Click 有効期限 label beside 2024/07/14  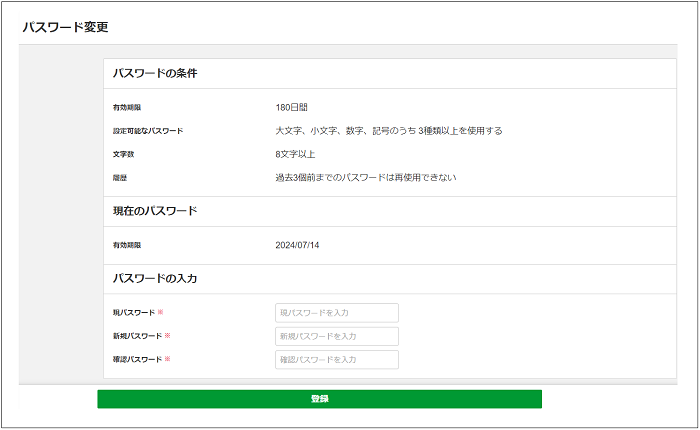point(127,245)
